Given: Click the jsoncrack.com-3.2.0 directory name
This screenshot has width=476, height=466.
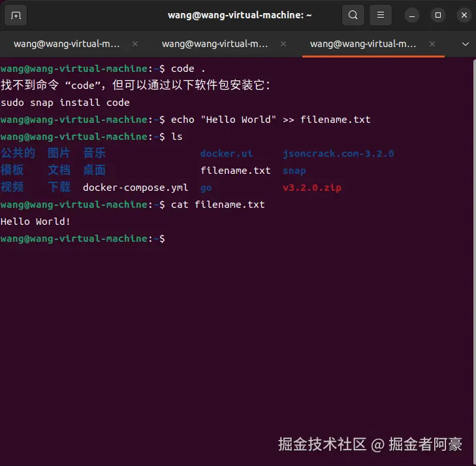Looking at the screenshot, I should pos(338,154).
